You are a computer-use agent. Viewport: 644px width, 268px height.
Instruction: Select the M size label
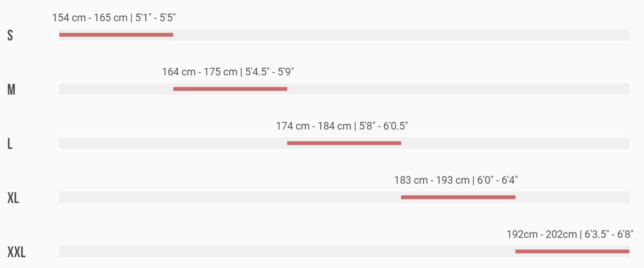[x=11, y=89]
